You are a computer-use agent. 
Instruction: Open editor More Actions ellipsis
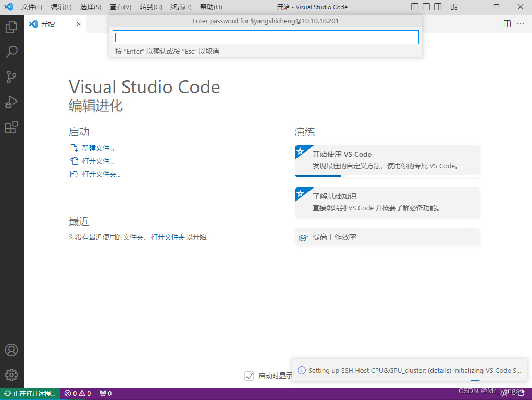(x=521, y=24)
